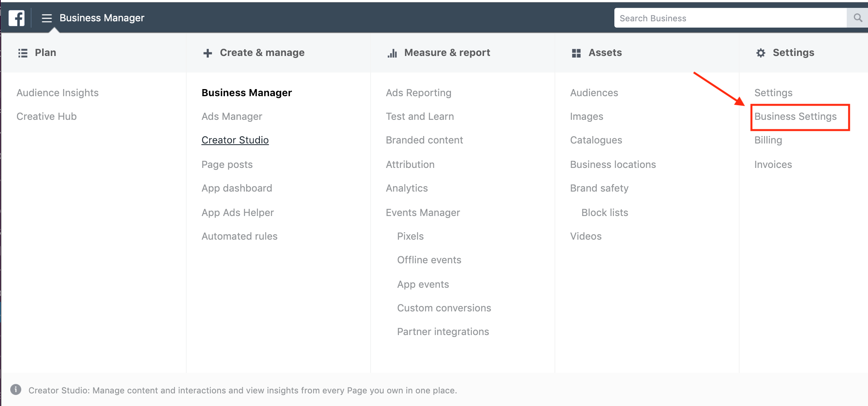The width and height of the screenshot is (868, 406).
Task: Click the Assets grid icon
Action: (576, 53)
